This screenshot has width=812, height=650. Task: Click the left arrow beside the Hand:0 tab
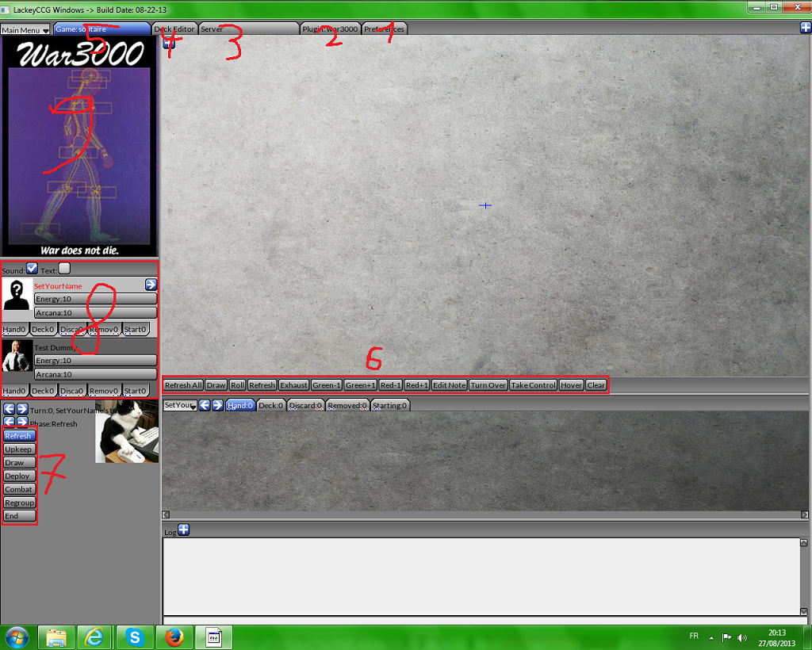pos(205,405)
